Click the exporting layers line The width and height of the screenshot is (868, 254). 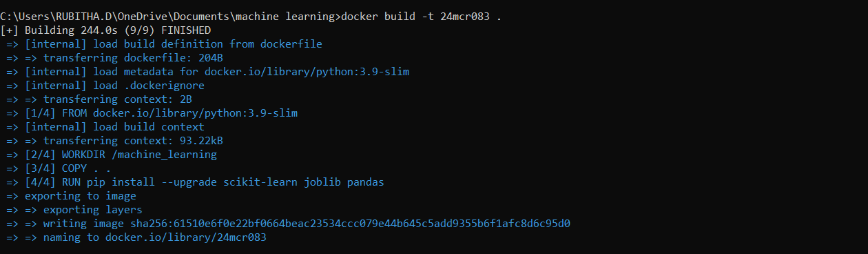74,210
